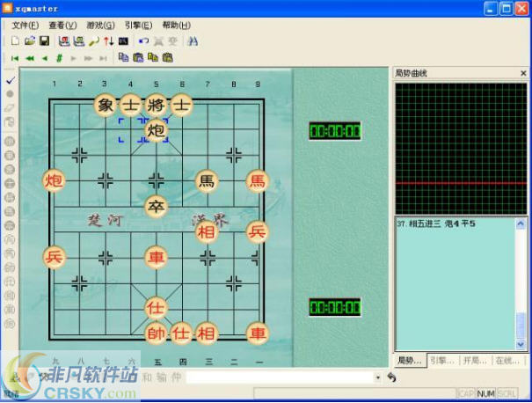Screen dimensions: 532x403
Task: Open the 引擎(E) menu
Action: click(138, 26)
